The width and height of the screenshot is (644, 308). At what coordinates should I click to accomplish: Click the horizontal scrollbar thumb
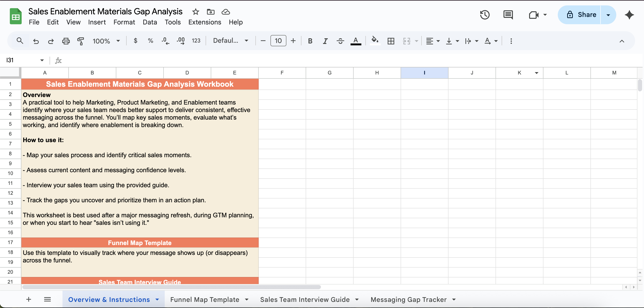[x=172, y=287]
